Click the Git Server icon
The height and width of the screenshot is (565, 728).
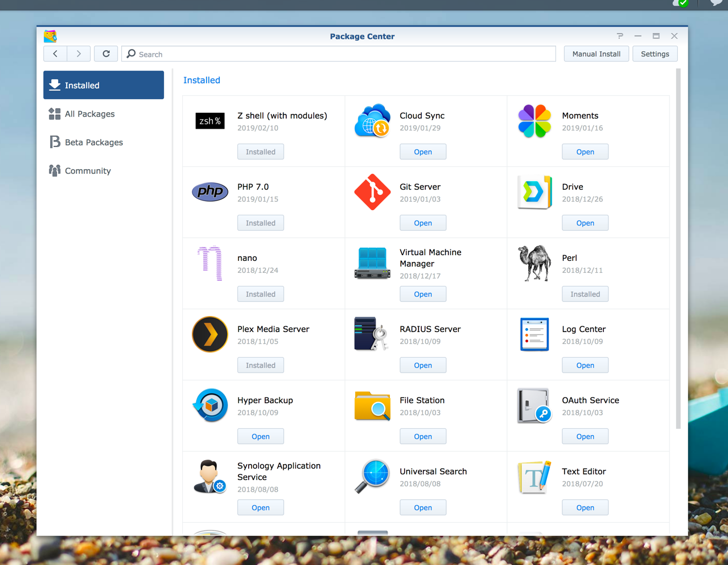(x=372, y=192)
